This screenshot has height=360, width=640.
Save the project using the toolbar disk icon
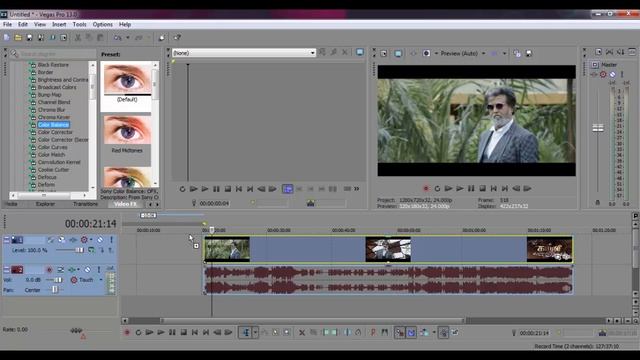pos(29,38)
